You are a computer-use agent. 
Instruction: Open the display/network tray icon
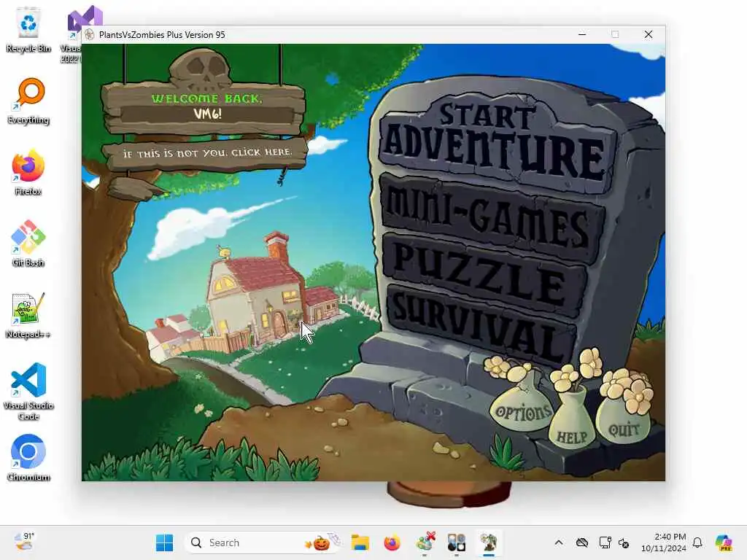click(x=605, y=542)
